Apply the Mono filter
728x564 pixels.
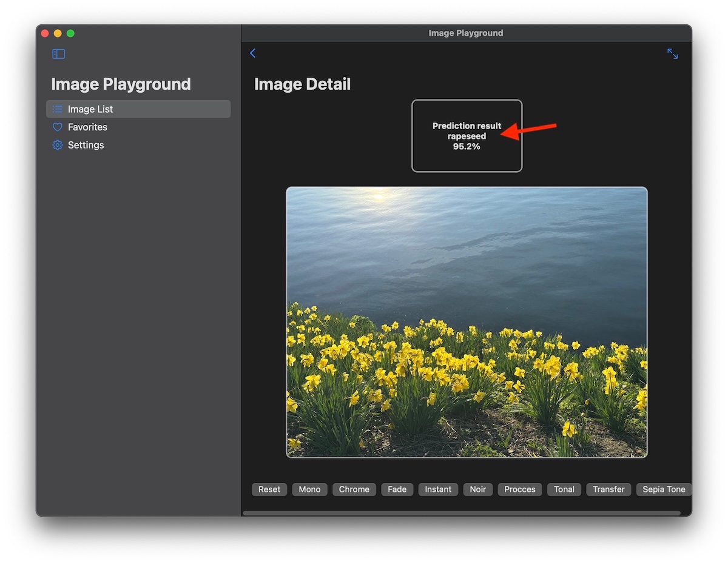coord(309,489)
